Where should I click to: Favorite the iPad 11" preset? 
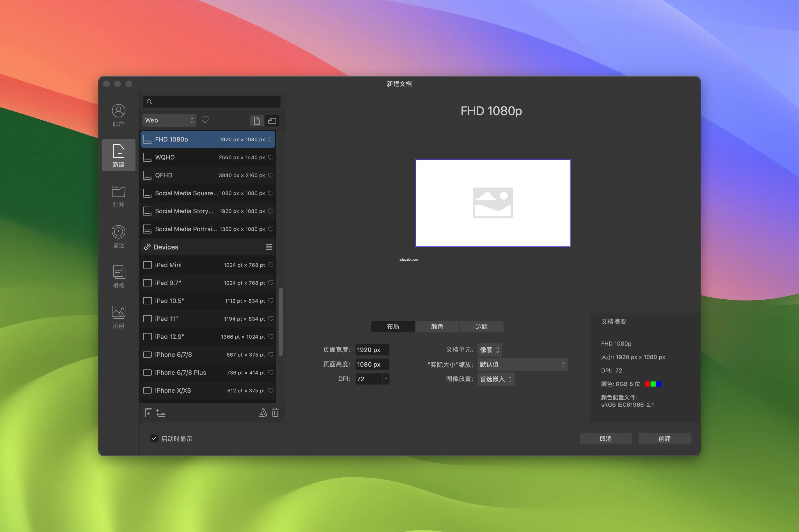pos(271,319)
